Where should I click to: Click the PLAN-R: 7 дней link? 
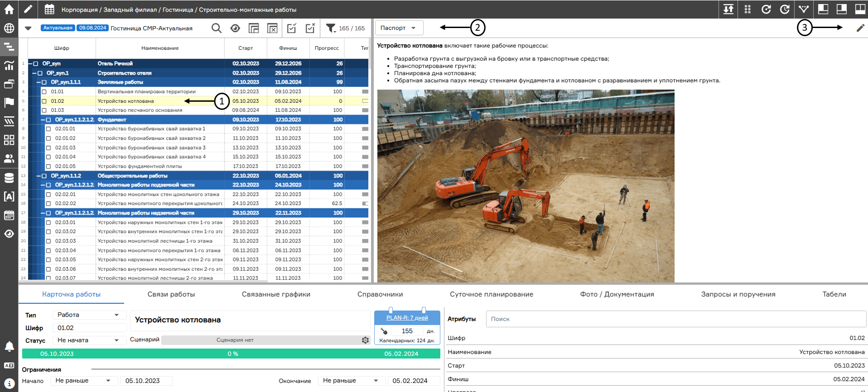click(x=407, y=318)
